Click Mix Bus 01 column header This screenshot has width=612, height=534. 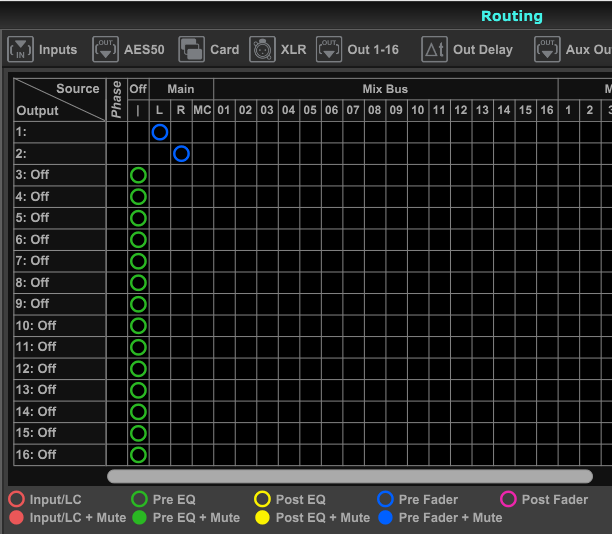point(224,110)
